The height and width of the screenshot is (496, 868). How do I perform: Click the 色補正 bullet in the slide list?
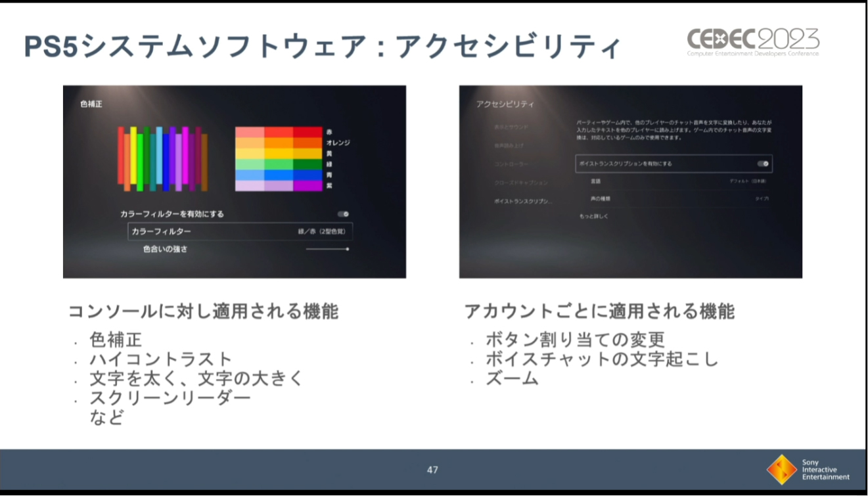click(116, 340)
